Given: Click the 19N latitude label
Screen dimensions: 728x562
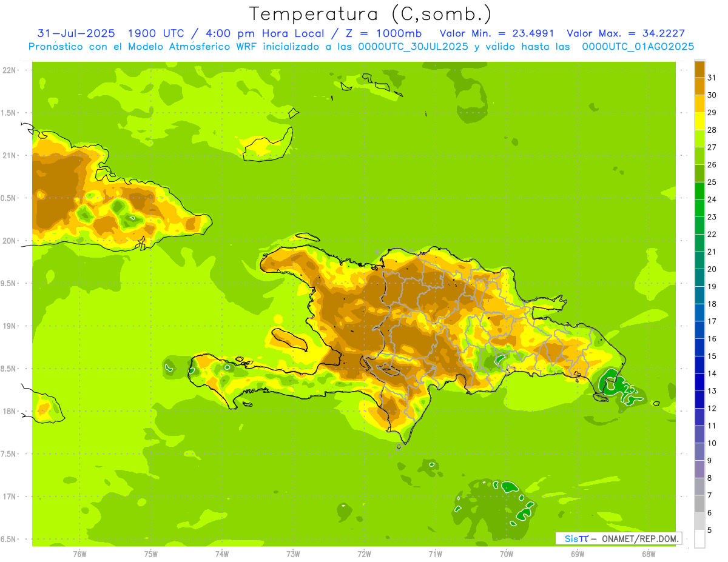Looking at the screenshot, I should point(10,326).
